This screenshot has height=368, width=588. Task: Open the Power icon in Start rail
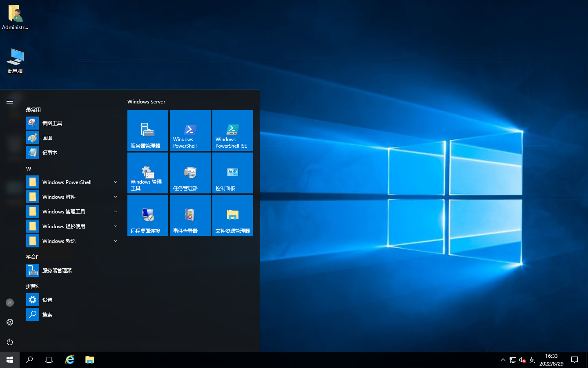(10, 342)
